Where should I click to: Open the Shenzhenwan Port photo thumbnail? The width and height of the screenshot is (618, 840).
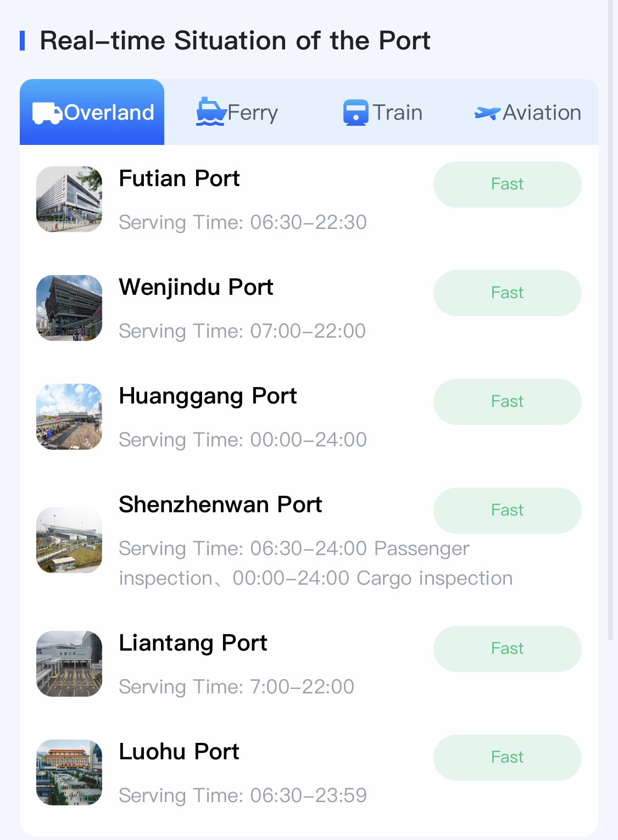point(69,540)
